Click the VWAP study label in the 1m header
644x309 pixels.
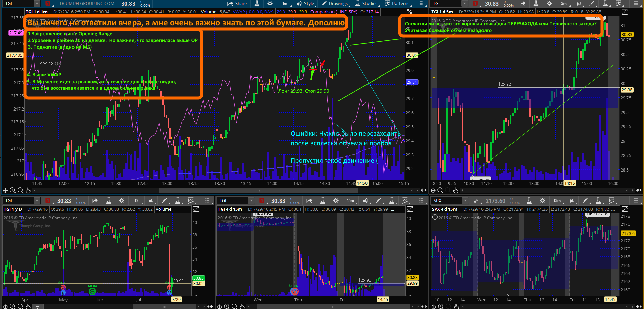tap(253, 12)
